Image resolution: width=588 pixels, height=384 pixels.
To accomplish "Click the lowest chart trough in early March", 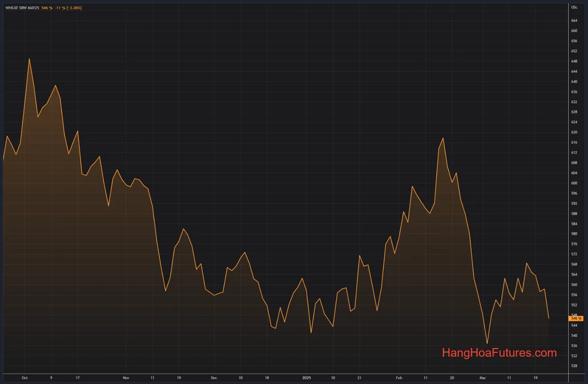I will pyautogui.click(x=487, y=344).
